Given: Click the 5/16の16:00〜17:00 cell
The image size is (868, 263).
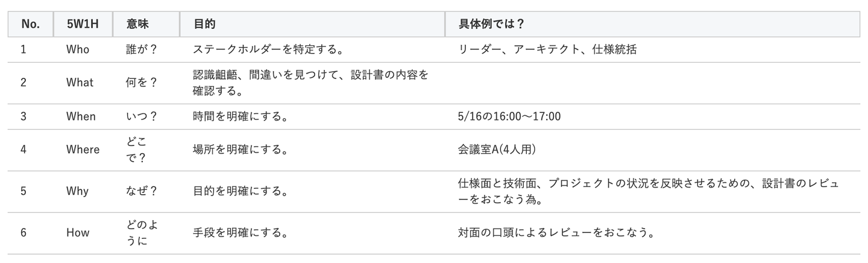Looking at the screenshot, I should [x=509, y=116].
